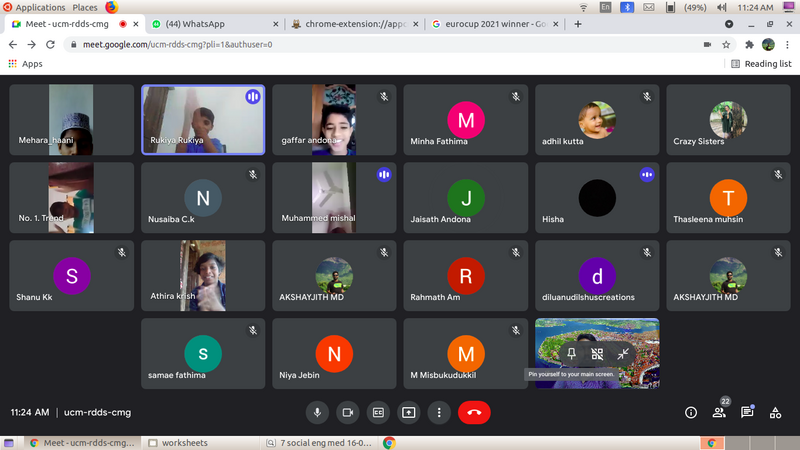
Task: Go forward in browser history
Action: (x=32, y=44)
